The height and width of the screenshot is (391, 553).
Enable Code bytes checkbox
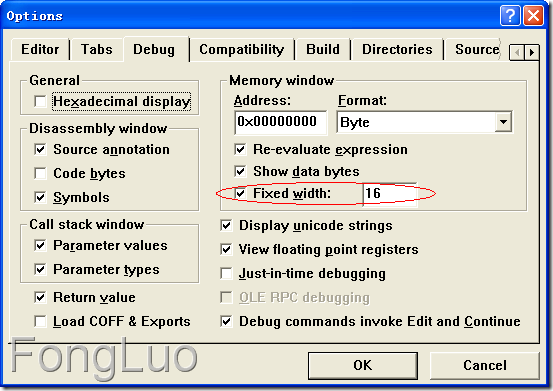point(40,173)
